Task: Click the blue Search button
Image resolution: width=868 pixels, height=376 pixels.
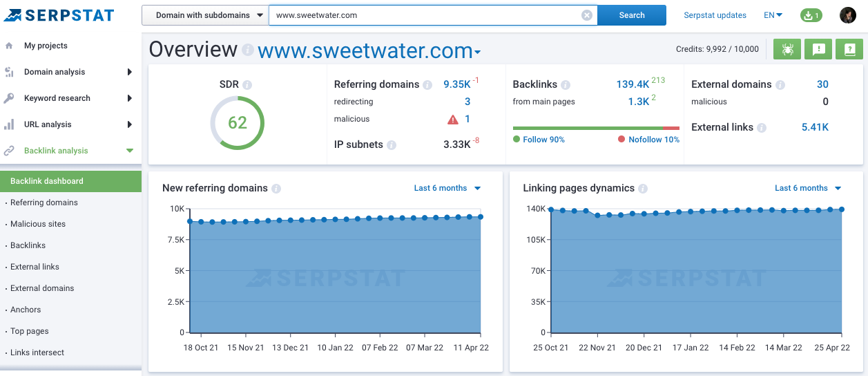Action: [x=632, y=15]
